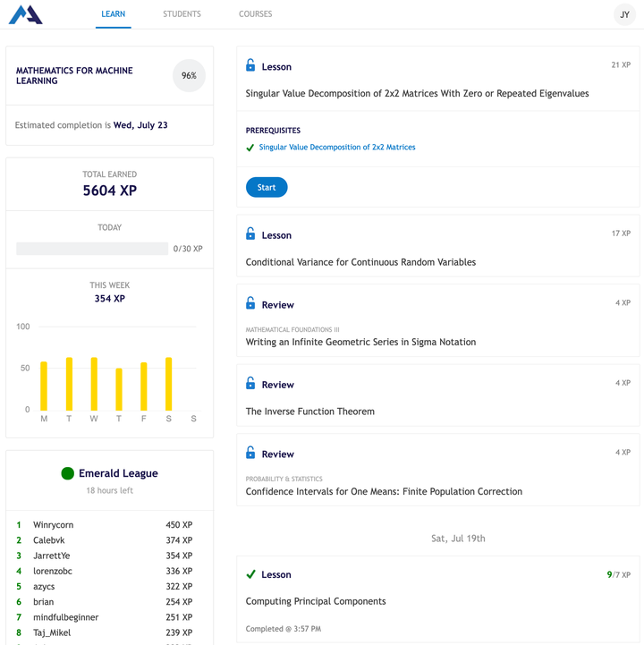
Task: Click the Math Academy logo icon
Action: [25, 14]
